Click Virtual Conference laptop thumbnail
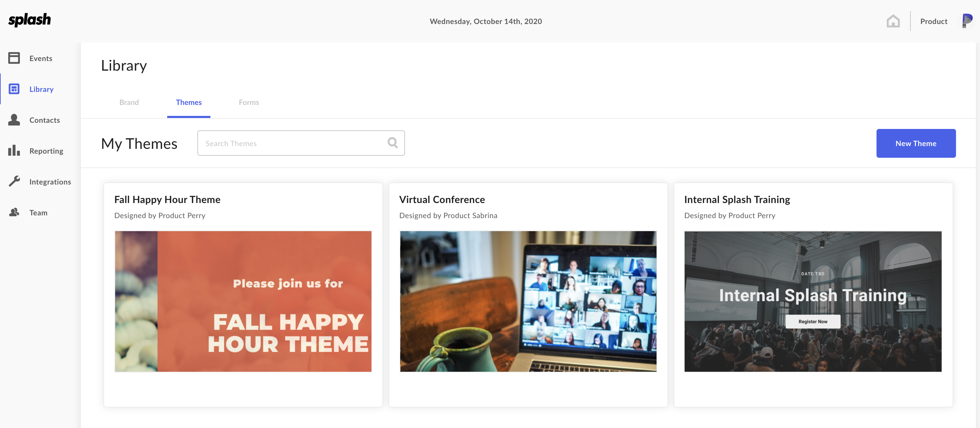This screenshot has width=980, height=428. click(x=528, y=301)
